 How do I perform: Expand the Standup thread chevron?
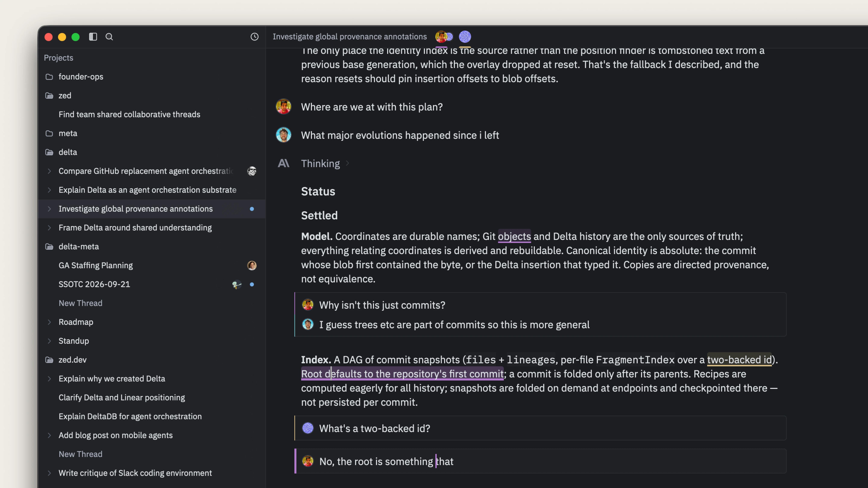pyautogui.click(x=49, y=341)
